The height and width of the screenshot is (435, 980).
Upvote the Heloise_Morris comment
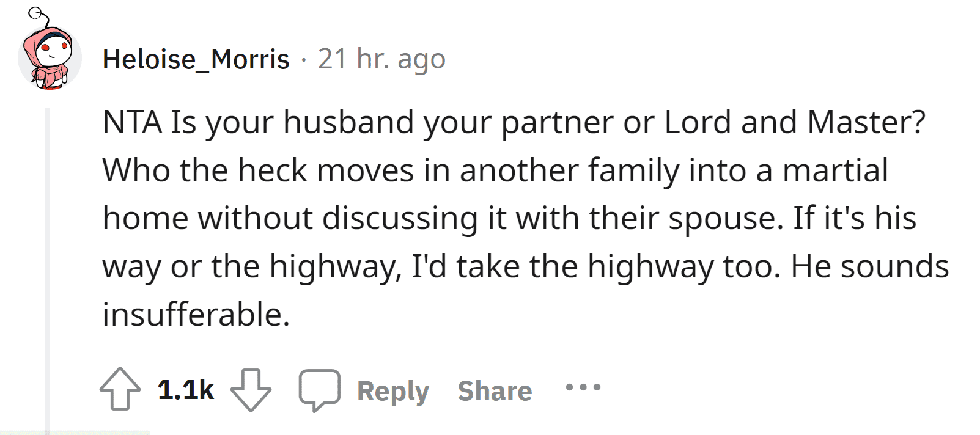click(x=120, y=389)
